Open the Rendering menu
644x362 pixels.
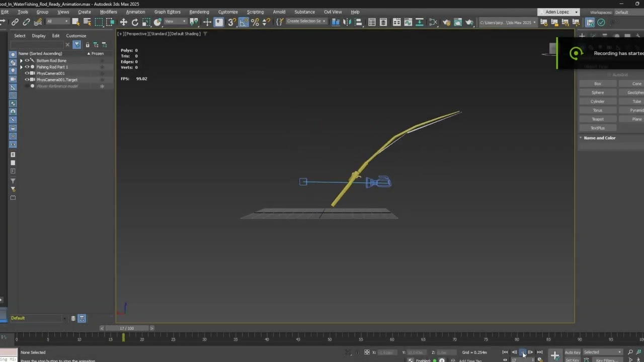tap(199, 12)
